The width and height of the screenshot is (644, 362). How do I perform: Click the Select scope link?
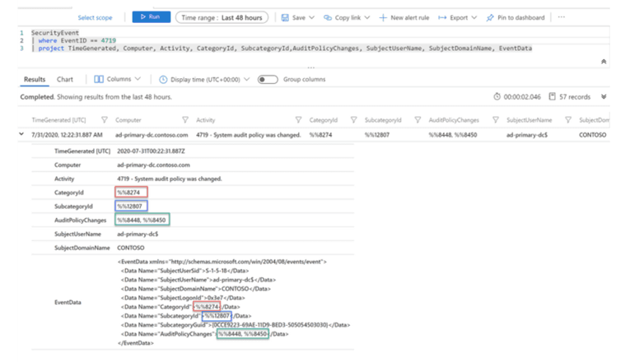pos(95,17)
